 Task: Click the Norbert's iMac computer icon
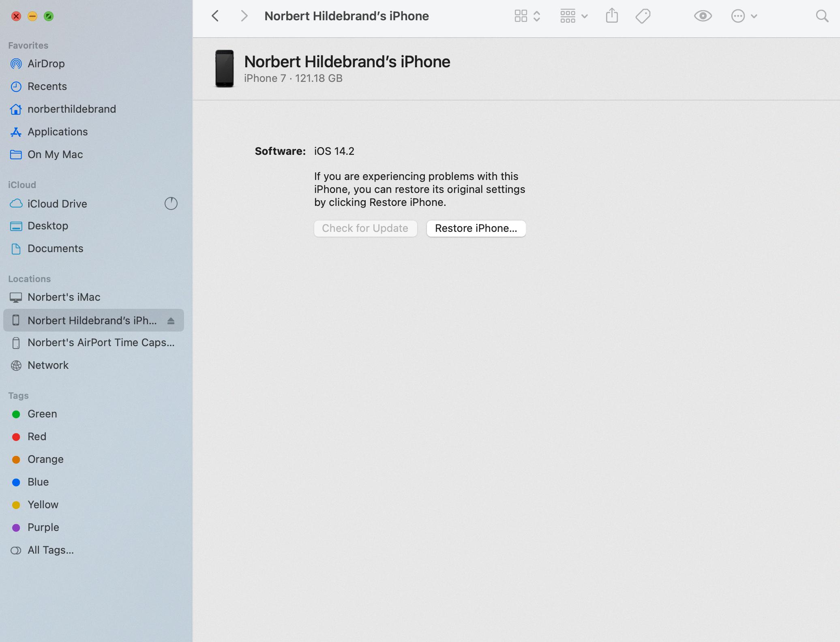point(16,297)
